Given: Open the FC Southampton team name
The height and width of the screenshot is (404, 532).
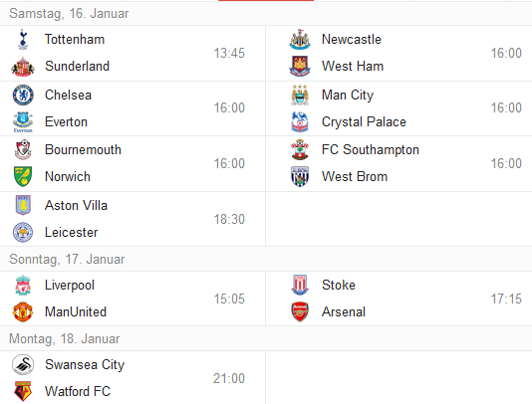Looking at the screenshot, I should point(371,150).
